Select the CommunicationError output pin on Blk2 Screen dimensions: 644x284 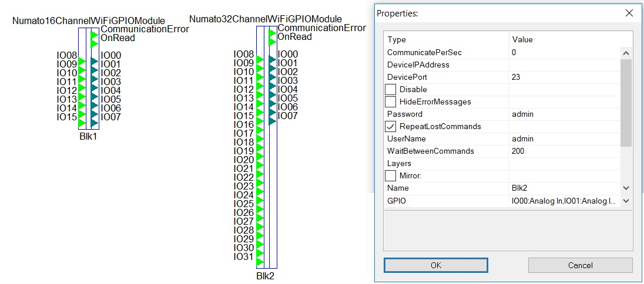pos(272,33)
